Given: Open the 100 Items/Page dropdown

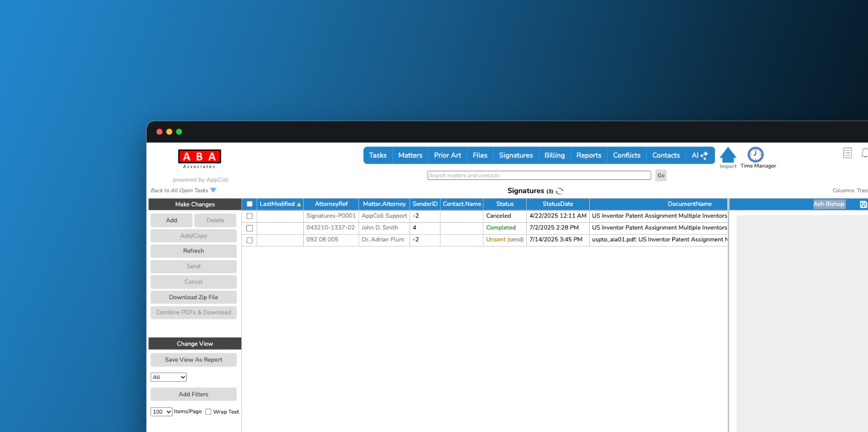Looking at the screenshot, I should [162, 412].
